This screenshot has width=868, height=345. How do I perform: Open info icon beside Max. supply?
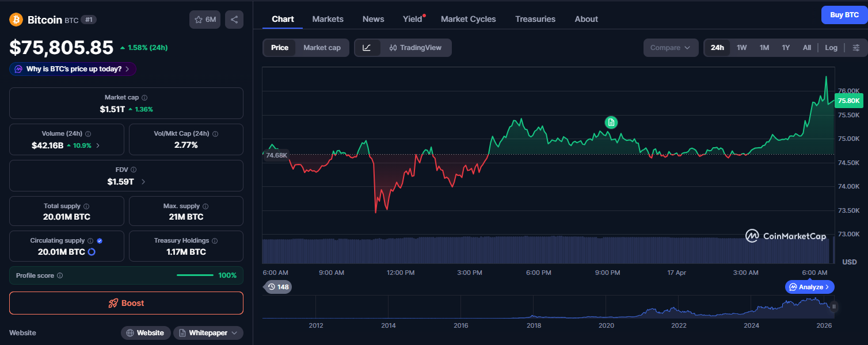coord(205,206)
